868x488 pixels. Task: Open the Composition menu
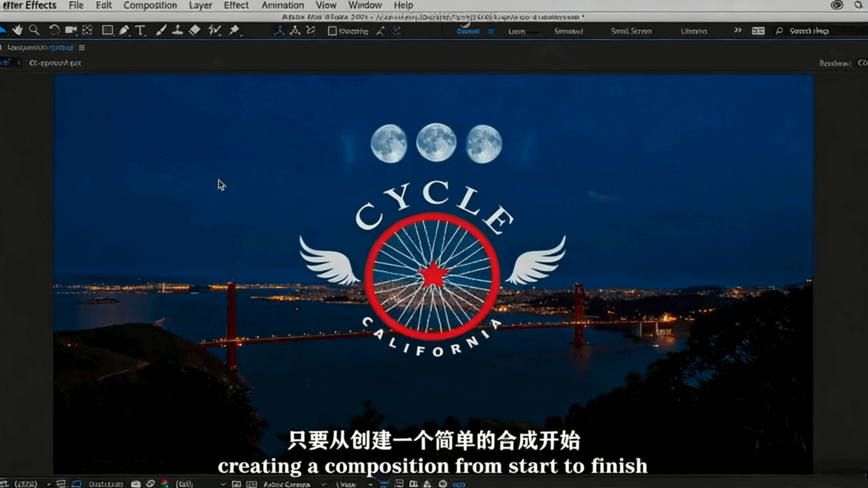tap(150, 5)
